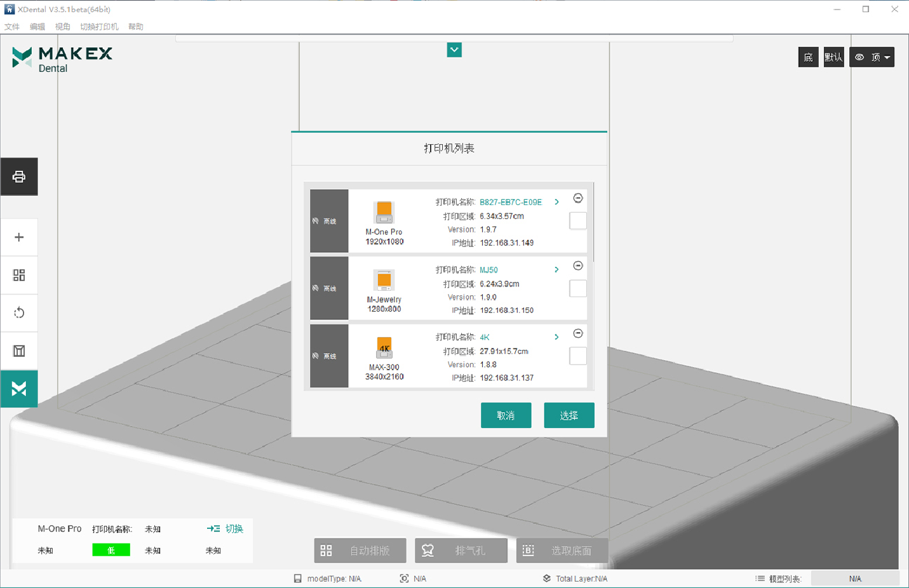909x588 pixels.
Task: Click the XDental app icon in title bar
Action: pos(9,9)
